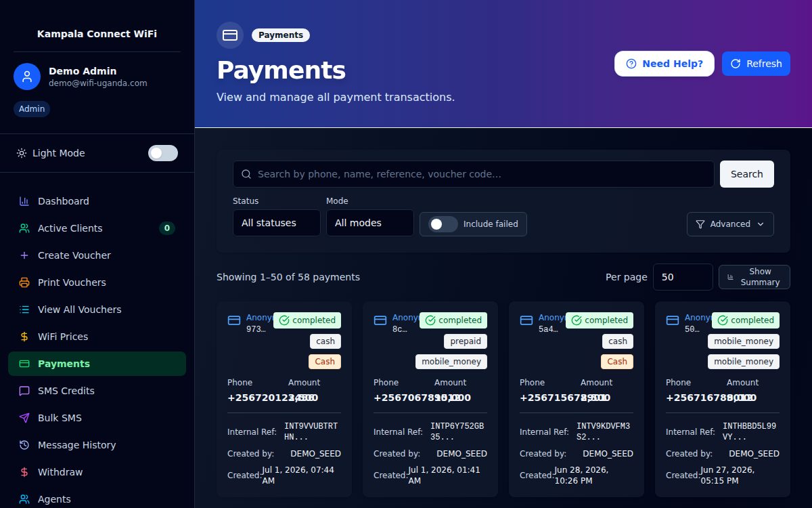
Task: Click the Active Clients count badge 0
Action: (166, 228)
